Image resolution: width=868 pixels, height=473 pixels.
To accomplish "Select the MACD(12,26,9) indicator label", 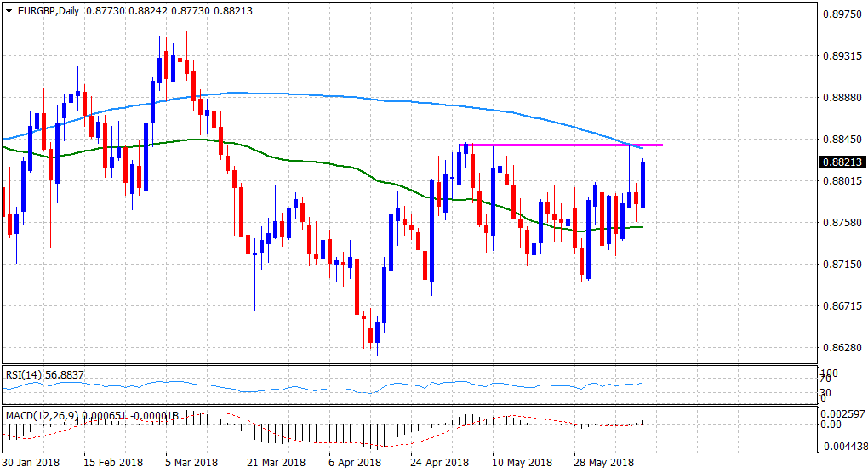I will tap(43, 414).
